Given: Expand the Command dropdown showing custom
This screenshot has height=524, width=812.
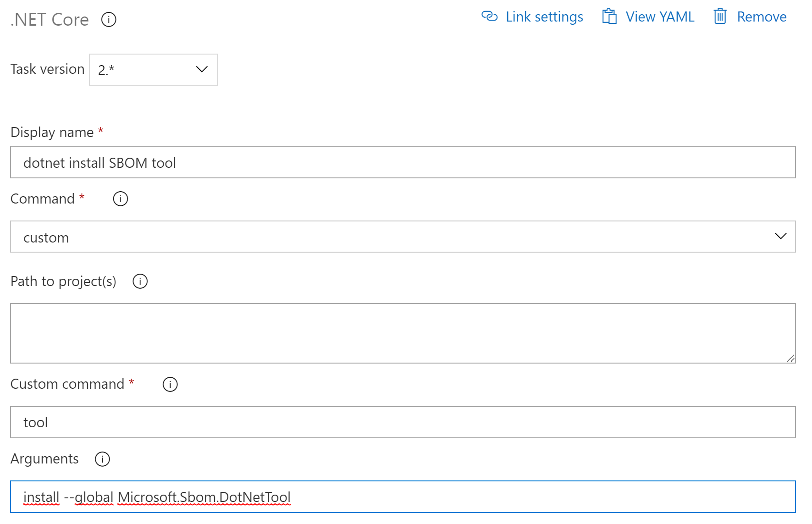Looking at the screenshot, I should [403, 237].
